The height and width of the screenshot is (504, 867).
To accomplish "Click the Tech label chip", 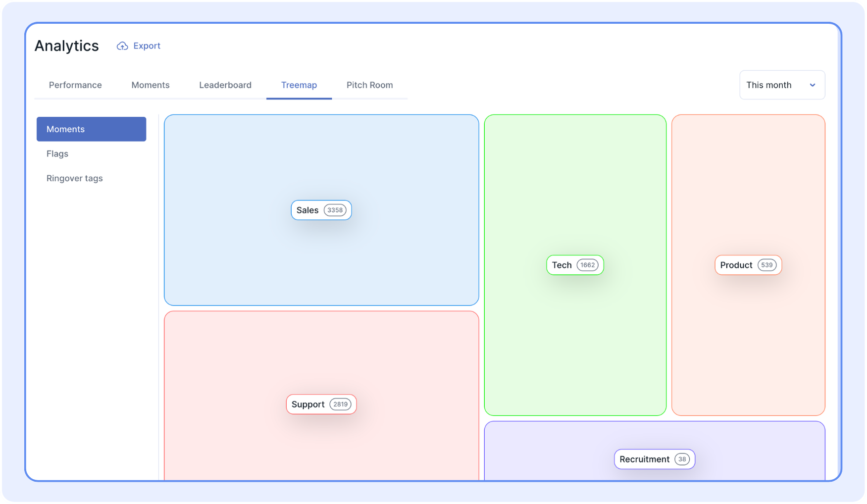I will [562, 265].
